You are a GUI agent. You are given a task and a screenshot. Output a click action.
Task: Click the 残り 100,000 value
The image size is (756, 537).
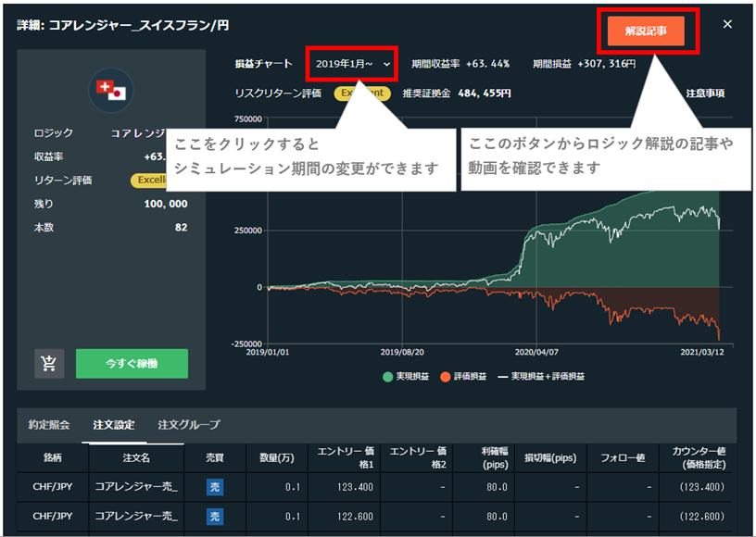coord(166,204)
